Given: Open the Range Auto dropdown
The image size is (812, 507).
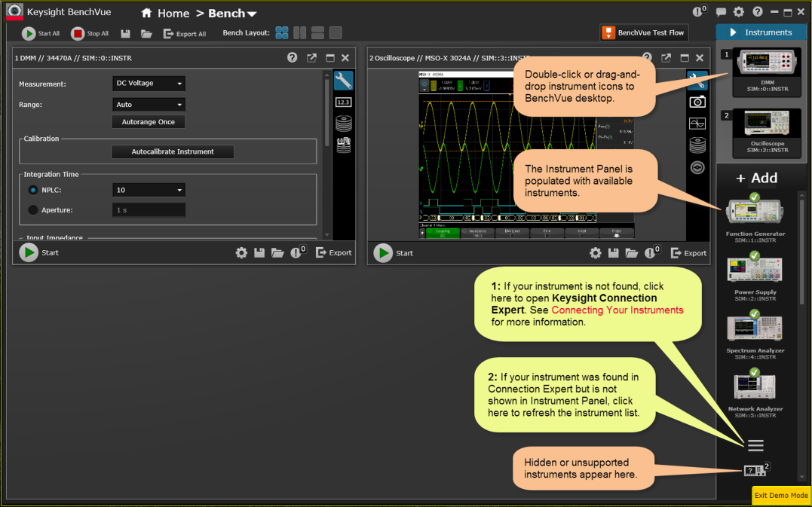Looking at the screenshot, I should tap(149, 105).
